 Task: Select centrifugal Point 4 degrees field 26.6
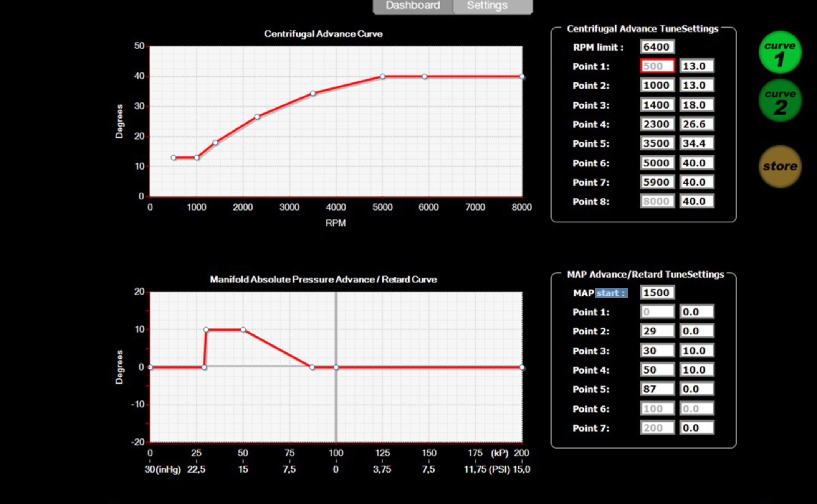[x=696, y=124]
